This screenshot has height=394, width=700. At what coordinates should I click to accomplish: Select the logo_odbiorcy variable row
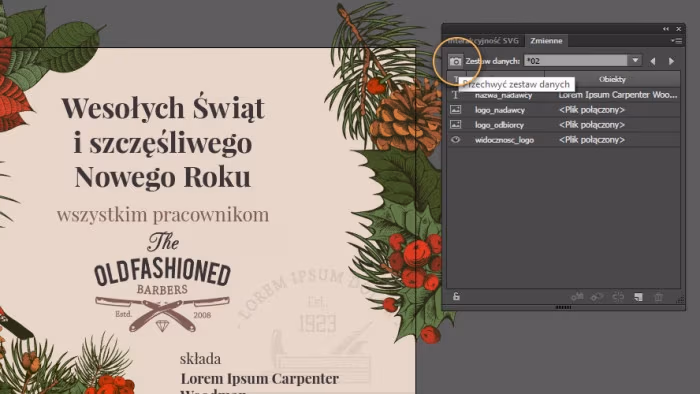point(564,124)
